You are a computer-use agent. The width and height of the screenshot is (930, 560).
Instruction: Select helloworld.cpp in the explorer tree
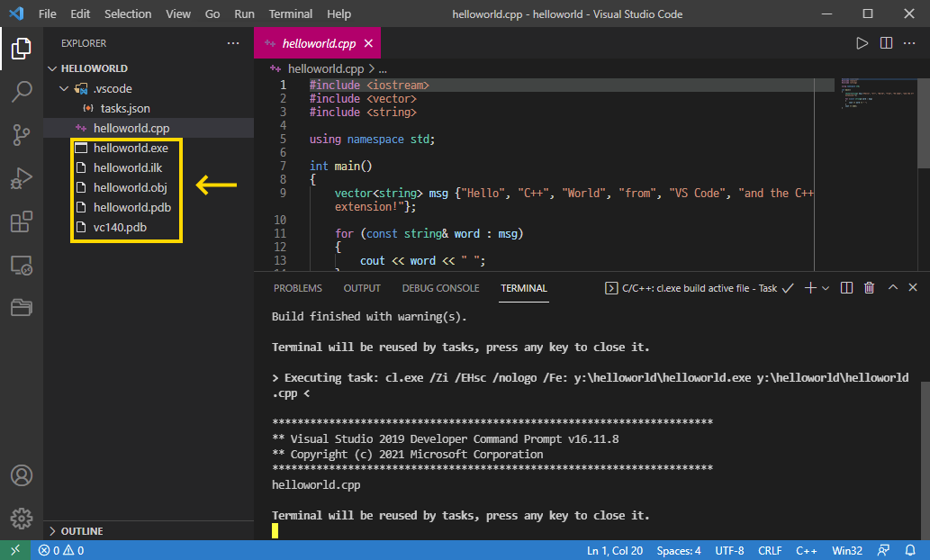click(x=149, y=128)
